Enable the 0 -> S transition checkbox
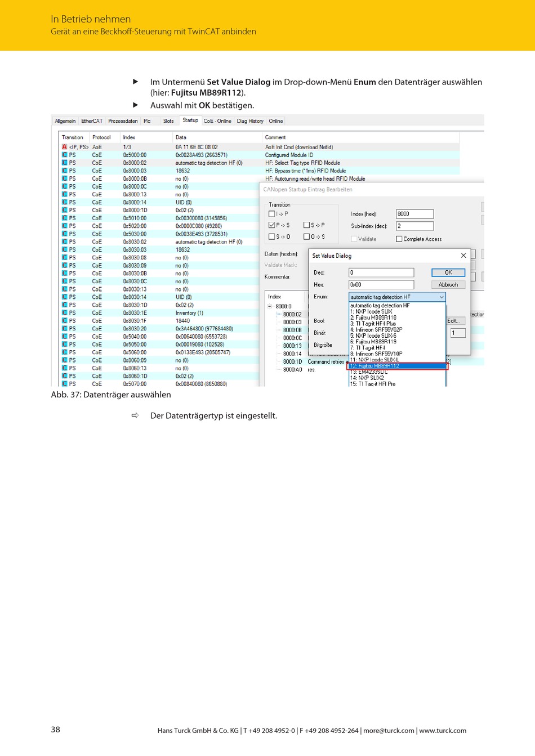 (x=307, y=236)
